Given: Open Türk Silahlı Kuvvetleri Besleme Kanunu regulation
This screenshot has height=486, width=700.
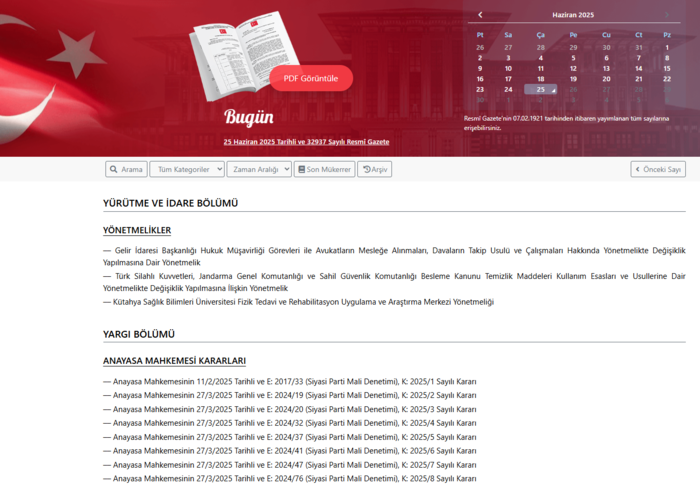Looking at the screenshot, I should [x=394, y=282].
